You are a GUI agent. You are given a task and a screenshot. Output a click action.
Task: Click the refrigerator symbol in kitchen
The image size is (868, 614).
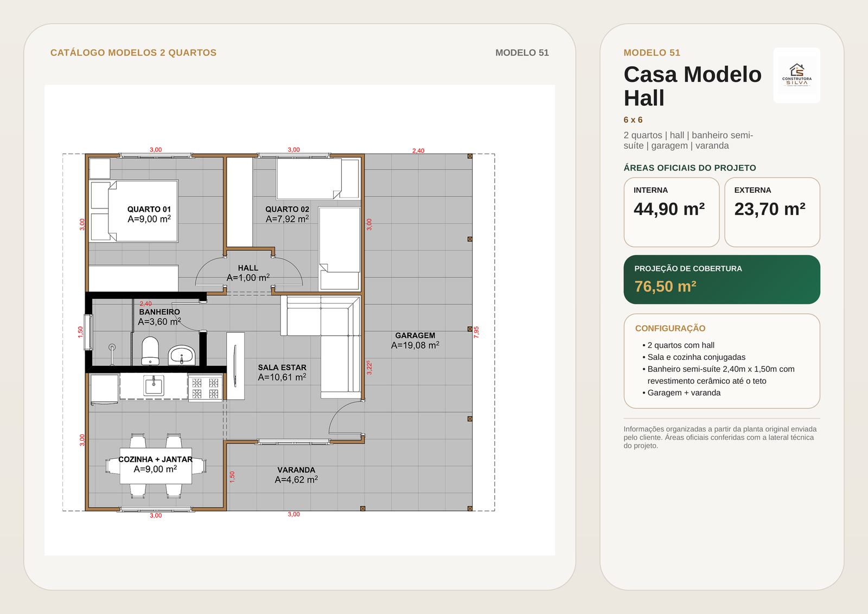tap(104, 389)
